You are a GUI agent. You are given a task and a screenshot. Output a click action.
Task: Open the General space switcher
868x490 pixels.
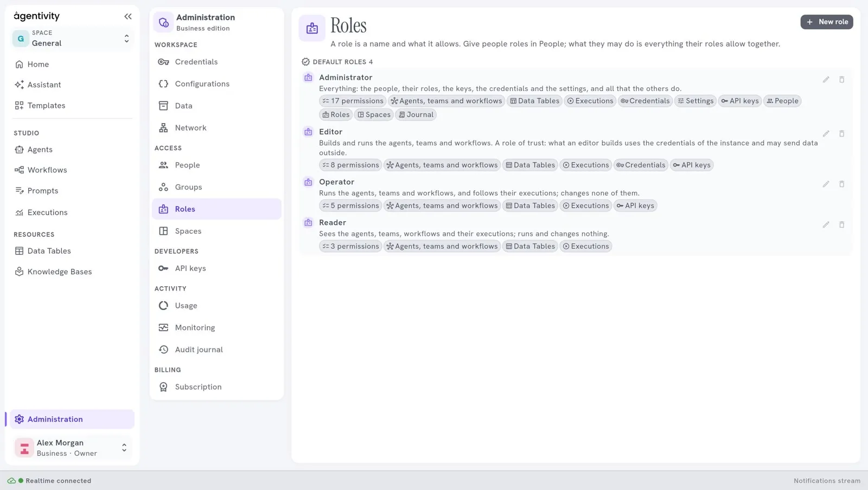(x=72, y=38)
